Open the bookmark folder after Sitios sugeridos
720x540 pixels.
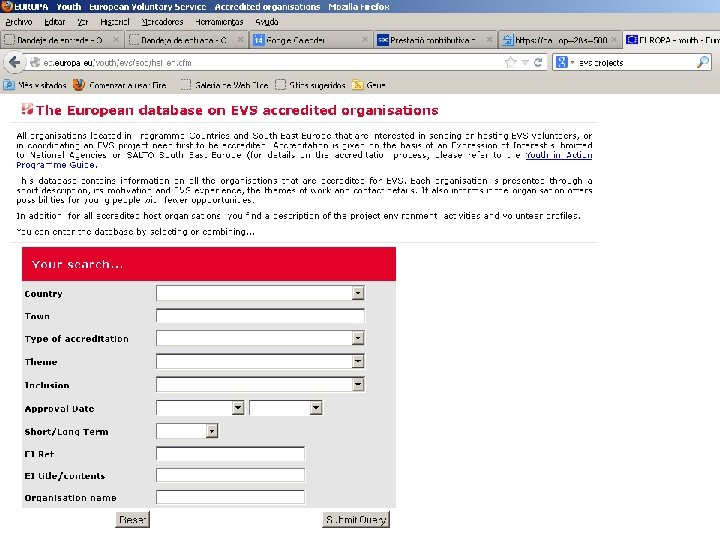click(x=369, y=85)
